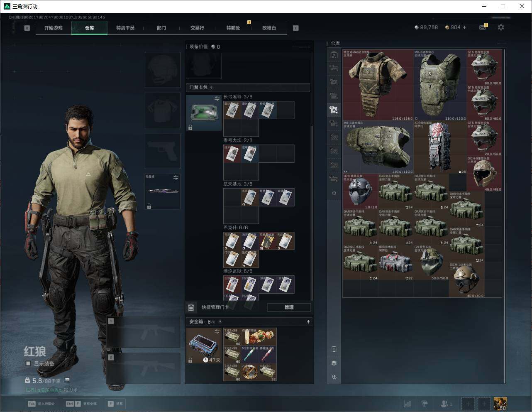Click the 潮汐监狱: 6/6 label
Viewport: 532px width, 412px height.
[x=238, y=271]
